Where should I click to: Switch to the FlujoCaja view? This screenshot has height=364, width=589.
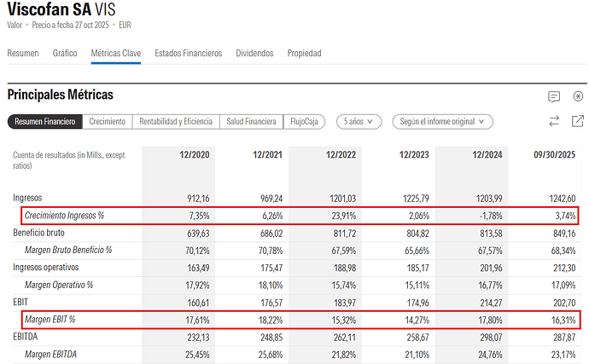pyautogui.click(x=304, y=122)
